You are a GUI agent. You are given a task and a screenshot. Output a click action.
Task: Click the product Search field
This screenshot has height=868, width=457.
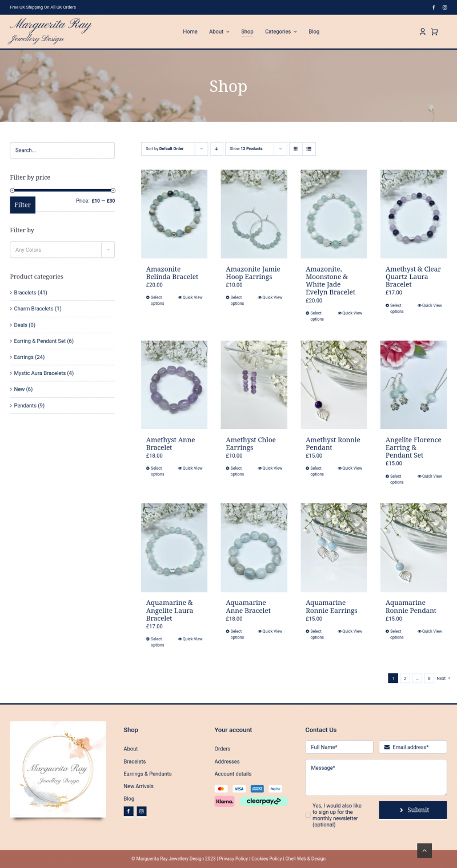point(62,150)
